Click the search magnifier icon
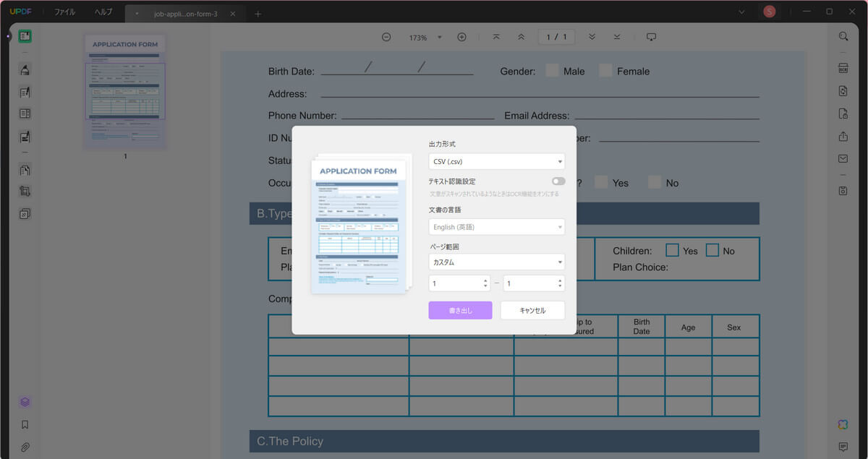 [x=843, y=36]
